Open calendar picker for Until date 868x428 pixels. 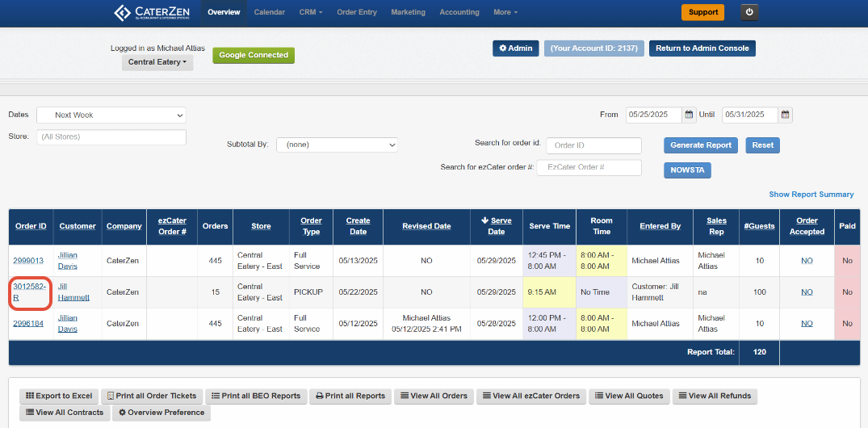pos(785,115)
